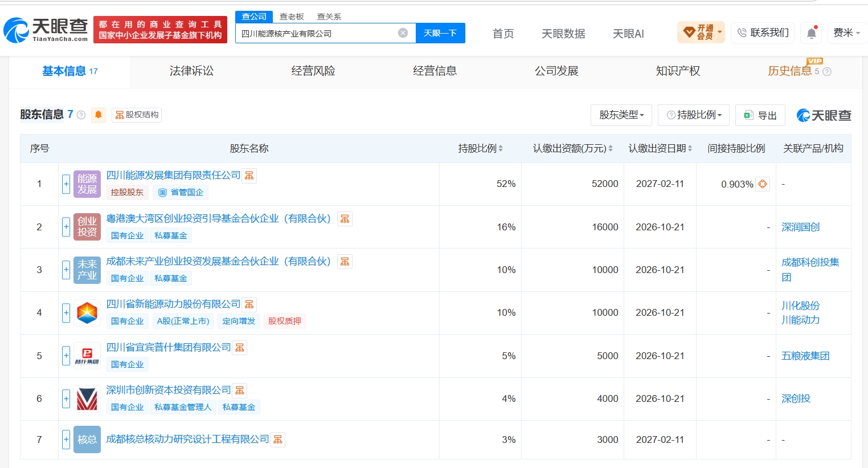Click the 天眼一下 search button
Screen dimensions: 868x468
tap(440, 33)
